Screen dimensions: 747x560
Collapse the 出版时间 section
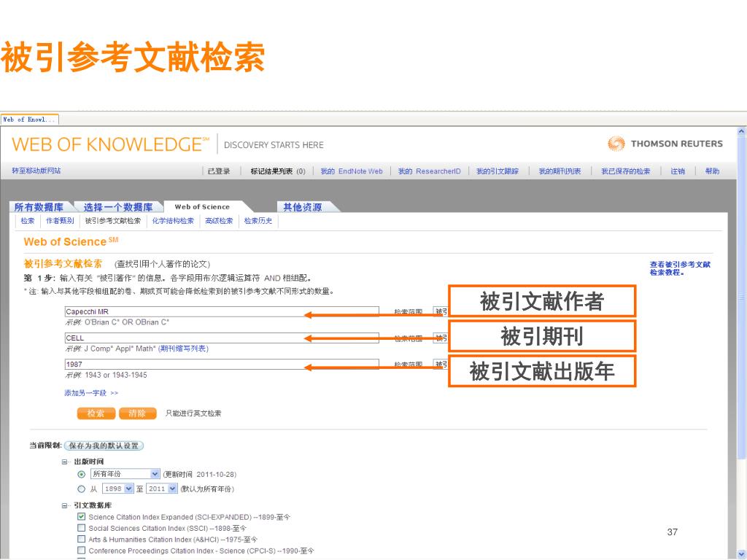64,462
